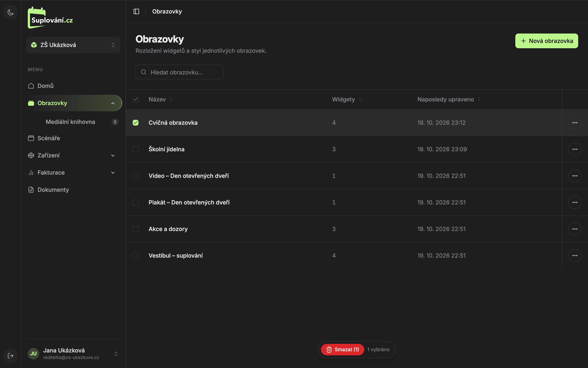
Task: Click the red Smazat (1) button
Action: click(x=342, y=350)
